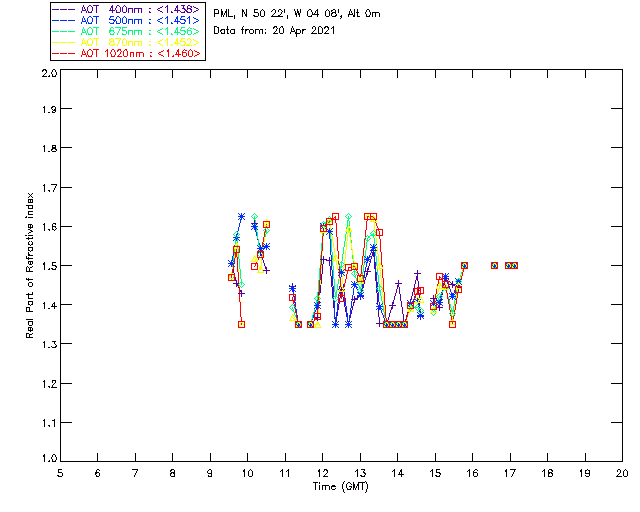Click the 9 tick label on x-axis

coord(210,472)
